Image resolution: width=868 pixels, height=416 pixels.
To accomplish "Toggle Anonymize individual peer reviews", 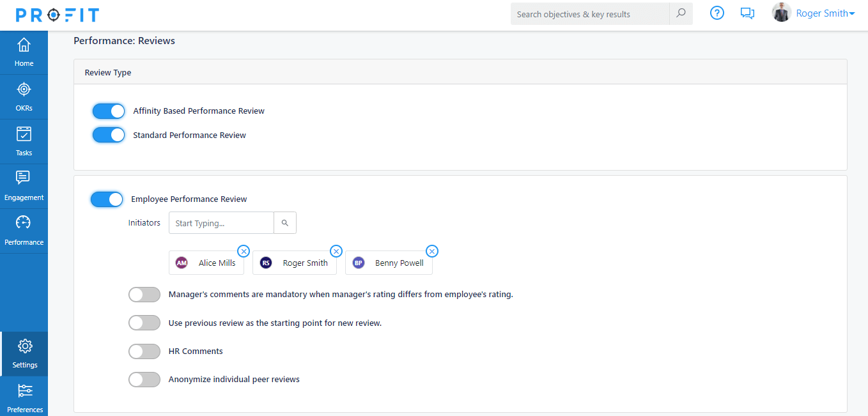I will pyautogui.click(x=144, y=380).
